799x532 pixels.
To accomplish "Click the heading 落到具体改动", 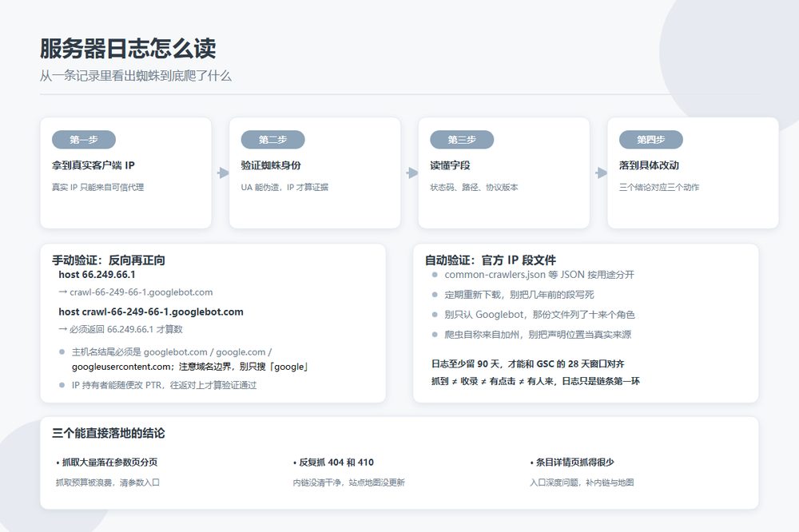I will coord(649,165).
